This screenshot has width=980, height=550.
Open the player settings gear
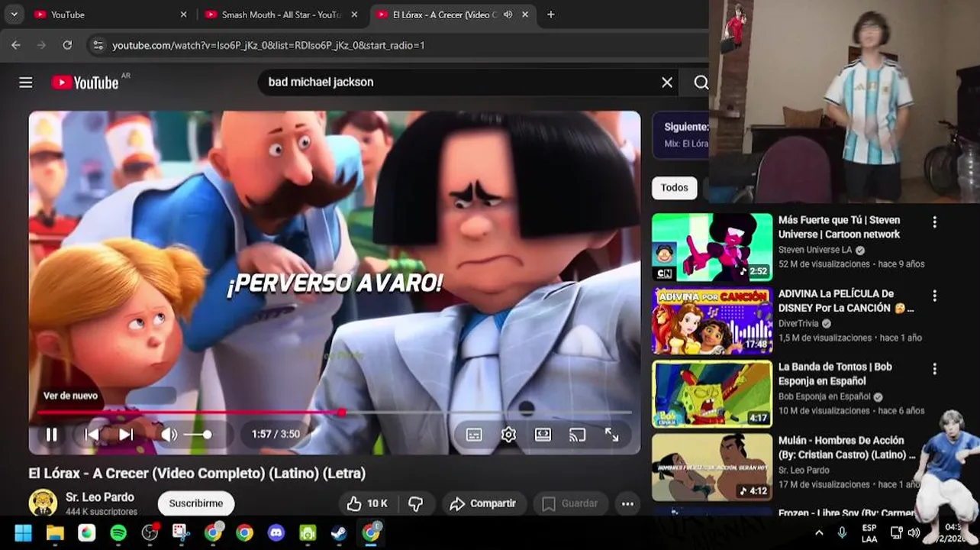[x=508, y=435]
